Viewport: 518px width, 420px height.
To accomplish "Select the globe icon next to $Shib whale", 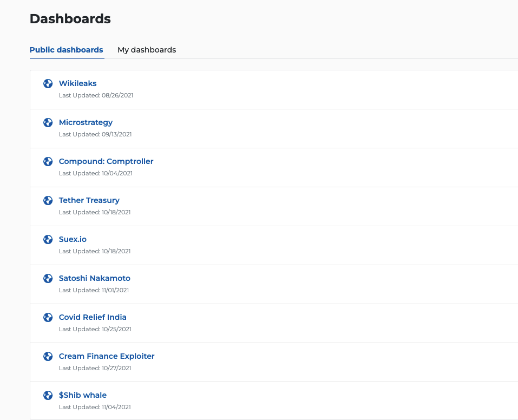I will click(48, 395).
